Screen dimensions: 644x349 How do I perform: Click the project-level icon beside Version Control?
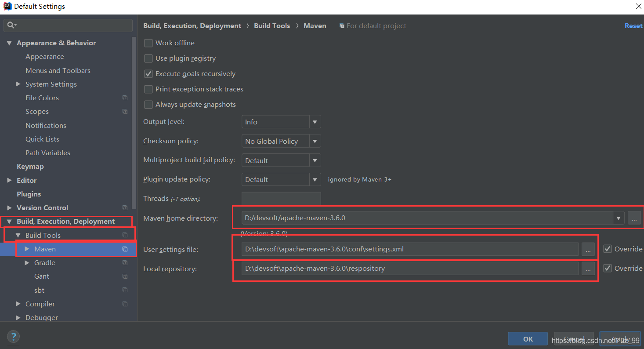click(125, 207)
